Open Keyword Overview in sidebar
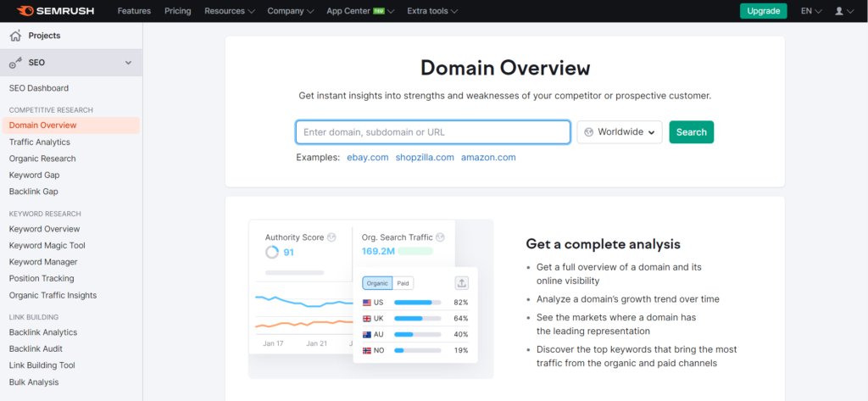This screenshot has height=401, width=868. point(44,229)
